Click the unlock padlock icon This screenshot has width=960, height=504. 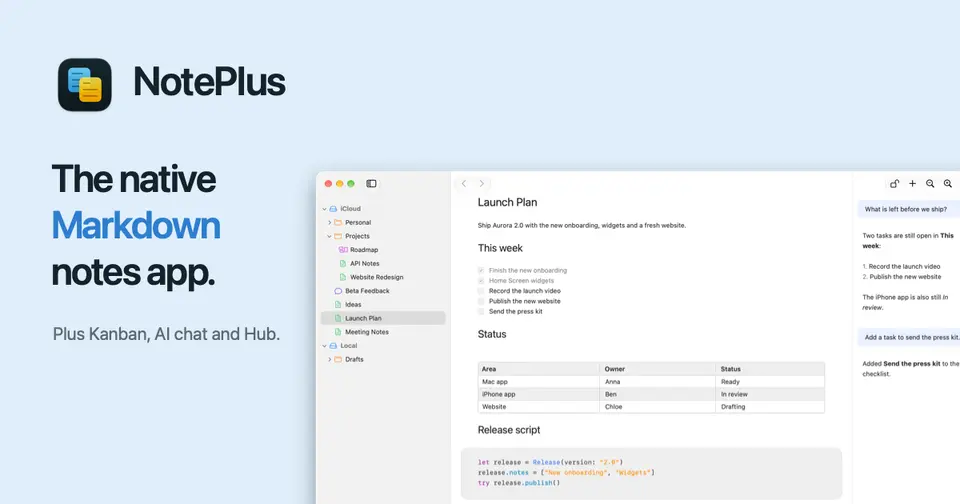point(894,184)
